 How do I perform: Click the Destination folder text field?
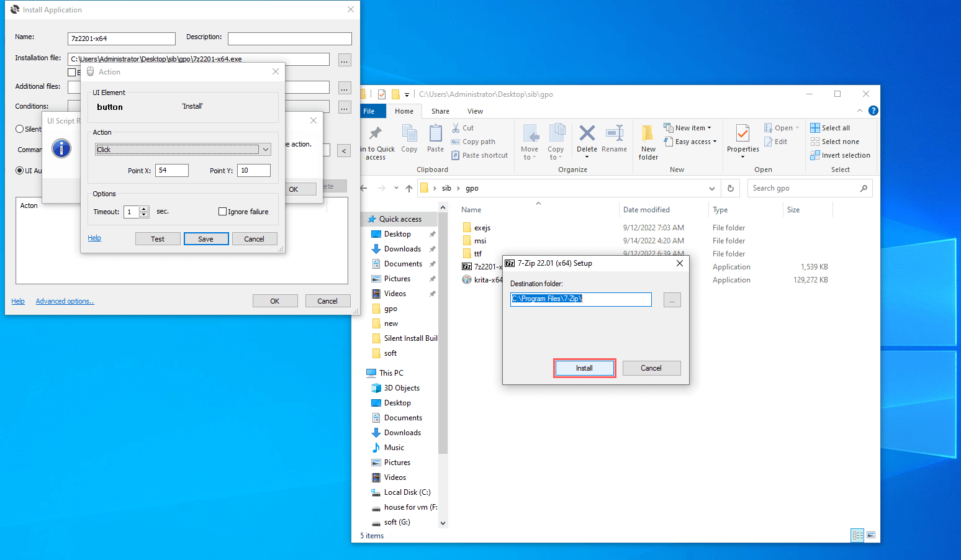580,299
